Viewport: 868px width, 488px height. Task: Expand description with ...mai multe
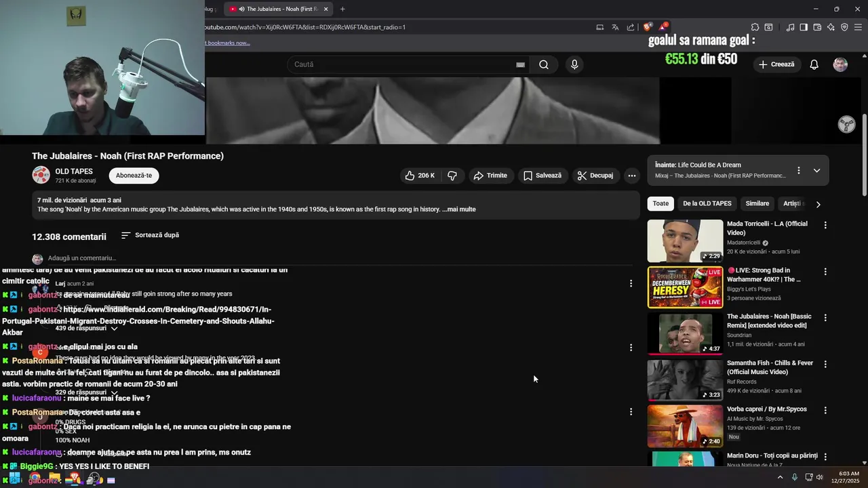459,209
